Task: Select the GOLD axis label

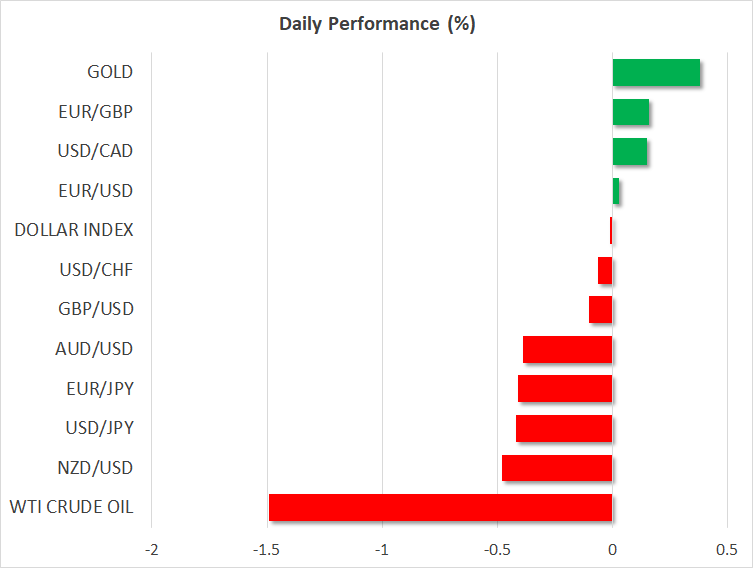Action: [x=110, y=72]
